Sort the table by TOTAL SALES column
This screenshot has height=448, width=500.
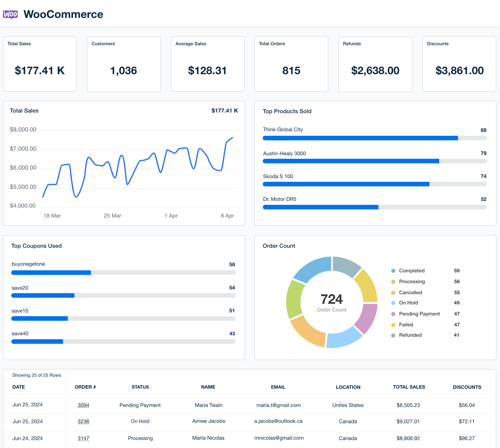pyautogui.click(x=409, y=387)
